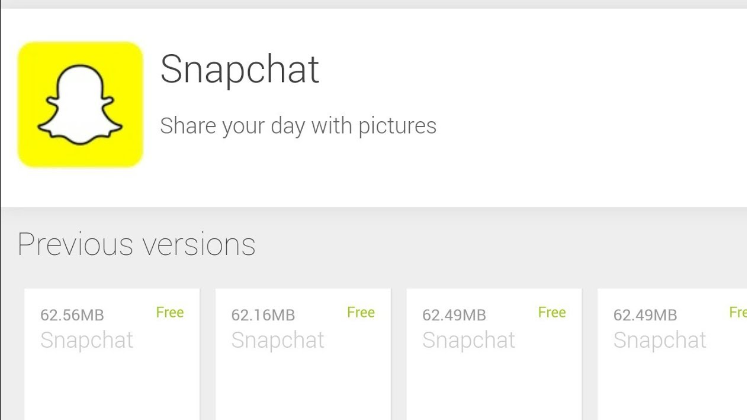Viewport: 747px width, 420px height.
Task: Click the 62.56MB size label
Action: [72, 315]
